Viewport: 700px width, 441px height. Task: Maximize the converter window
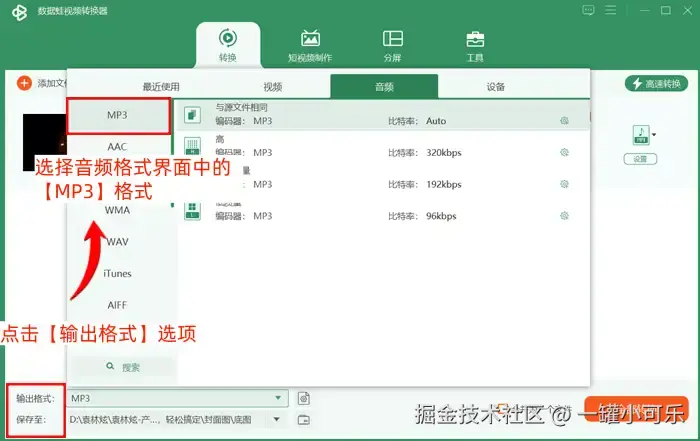click(x=666, y=10)
